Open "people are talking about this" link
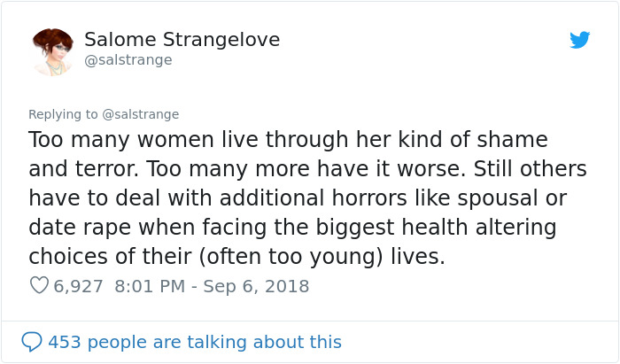This screenshot has height=364, width=620. tap(213, 341)
